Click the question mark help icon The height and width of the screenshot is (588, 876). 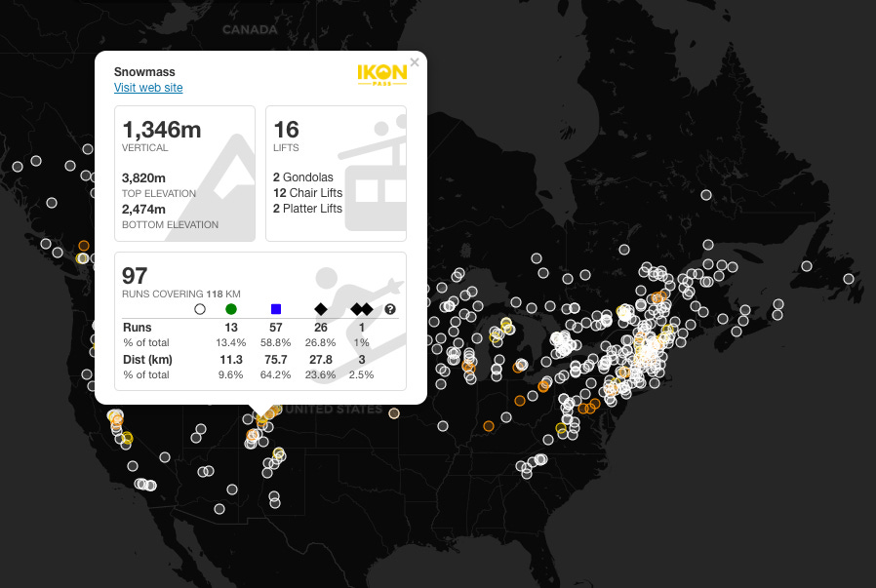click(390, 309)
